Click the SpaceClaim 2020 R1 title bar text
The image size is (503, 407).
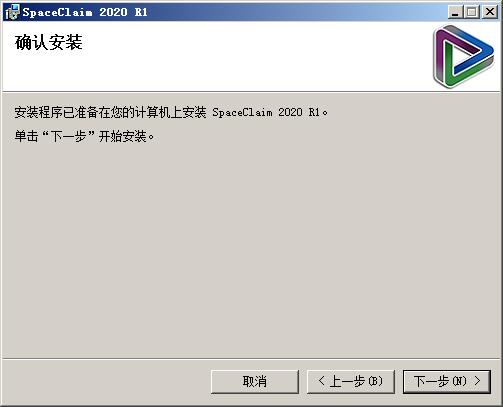85,12
